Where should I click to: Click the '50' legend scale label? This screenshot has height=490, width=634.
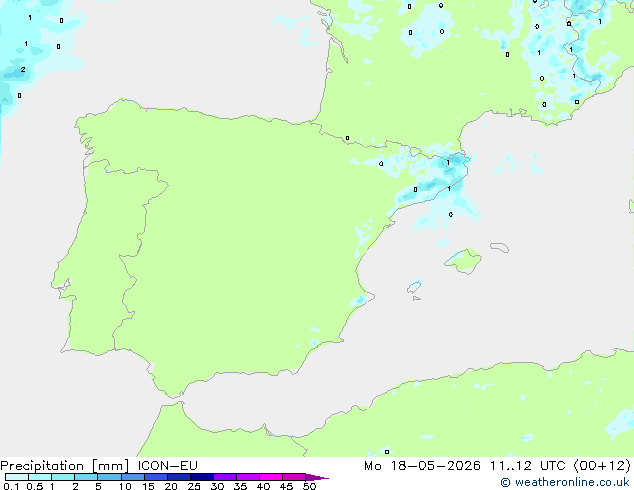pyautogui.click(x=309, y=486)
